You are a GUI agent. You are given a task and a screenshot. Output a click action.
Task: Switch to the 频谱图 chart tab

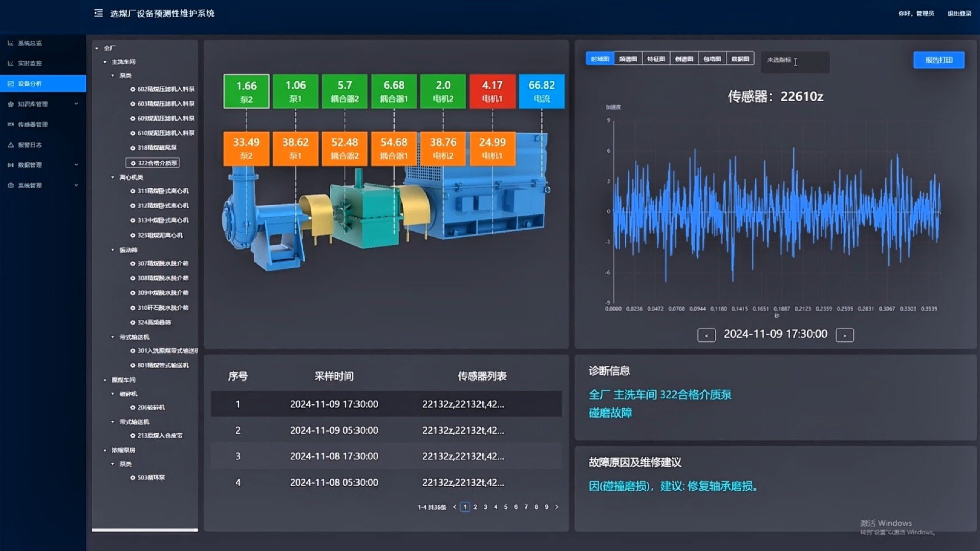[x=628, y=59]
